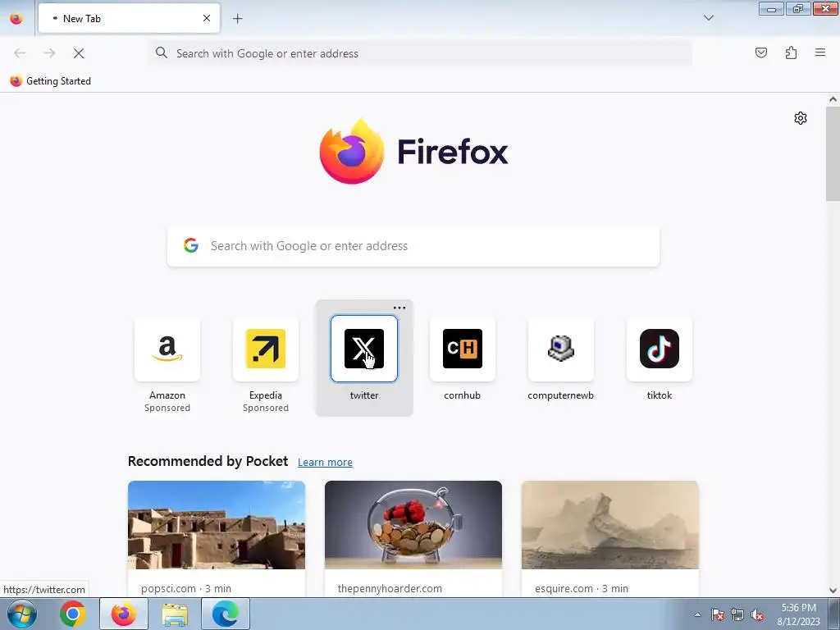Image resolution: width=840 pixels, height=630 pixels.
Task: Select the New Tab tab
Action: point(129,18)
